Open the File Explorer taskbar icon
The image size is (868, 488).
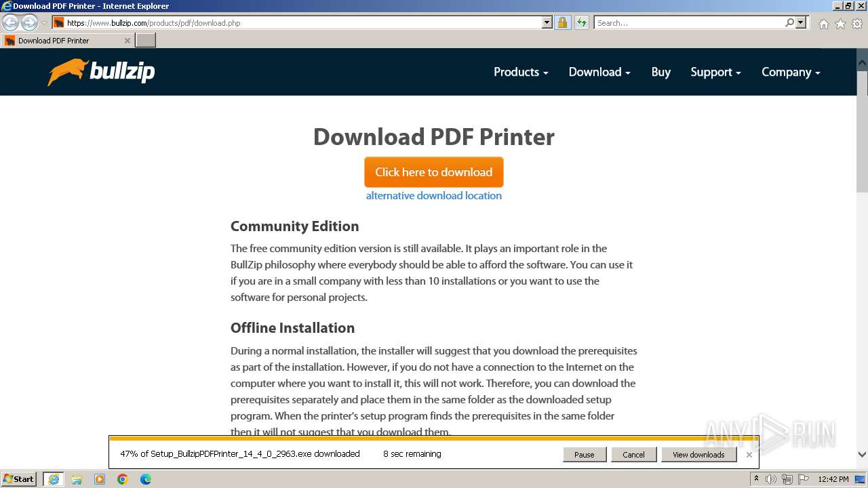pos(77,479)
